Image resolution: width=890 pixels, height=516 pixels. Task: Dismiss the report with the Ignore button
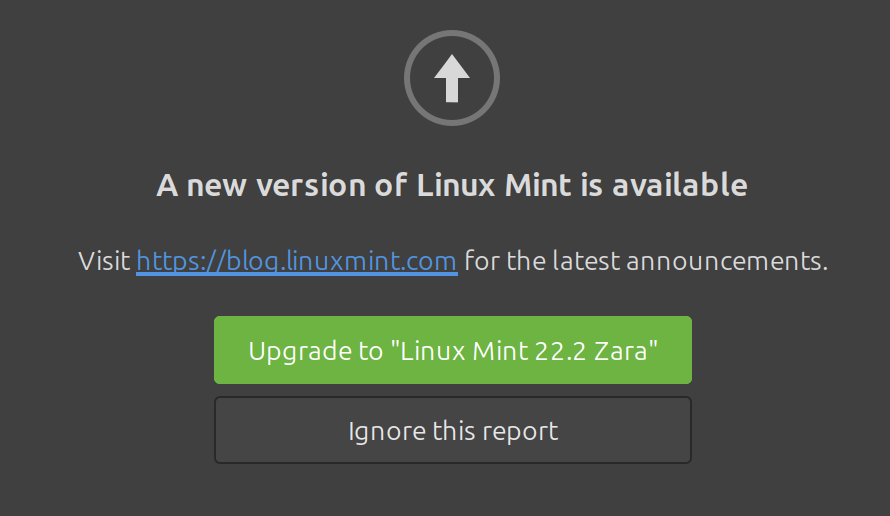click(x=452, y=430)
